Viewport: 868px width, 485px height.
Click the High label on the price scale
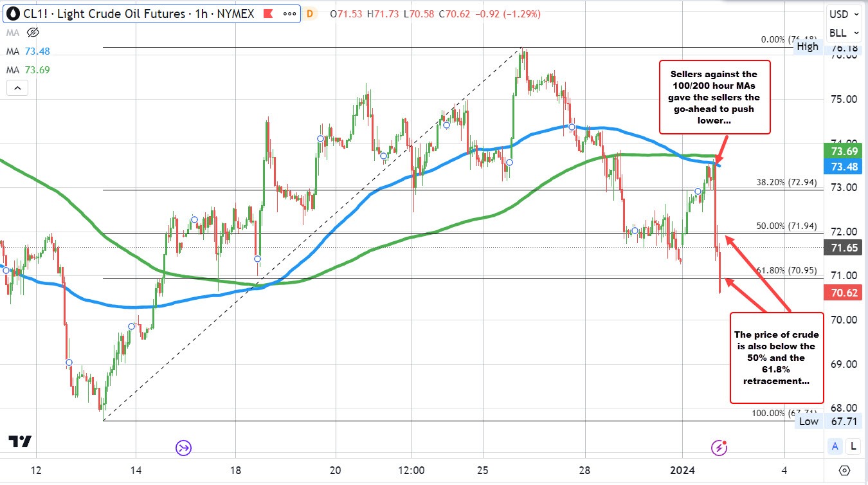[808, 46]
